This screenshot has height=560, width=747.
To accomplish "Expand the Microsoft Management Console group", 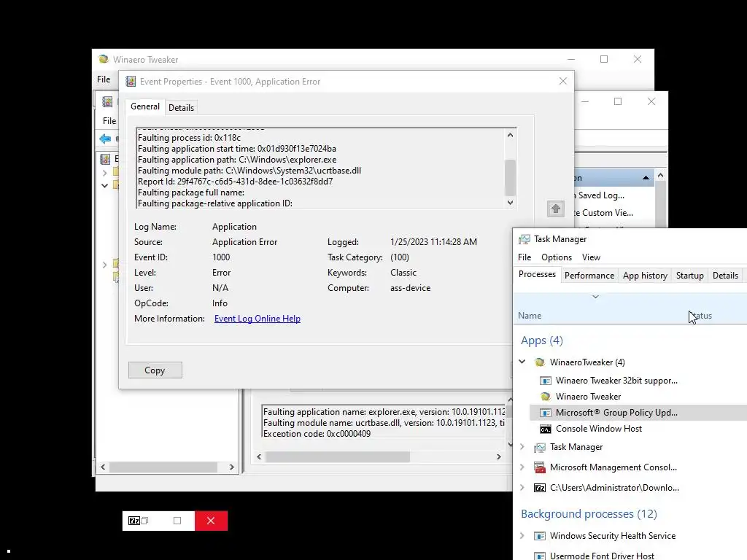I will [x=522, y=467].
